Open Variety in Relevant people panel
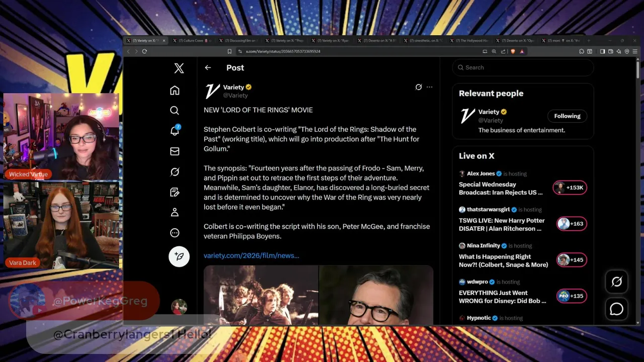The width and height of the screenshot is (644, 362). click(x=489, y=112)
